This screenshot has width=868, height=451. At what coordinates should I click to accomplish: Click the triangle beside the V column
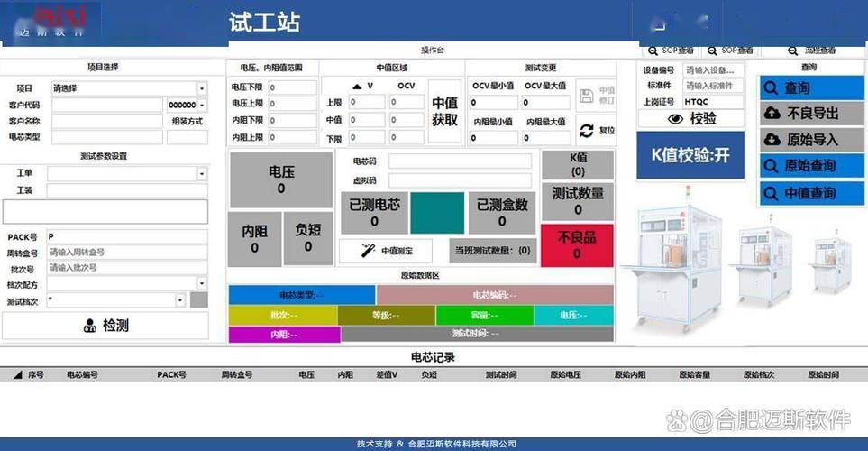pyautogui.click(x=357, y=86)
